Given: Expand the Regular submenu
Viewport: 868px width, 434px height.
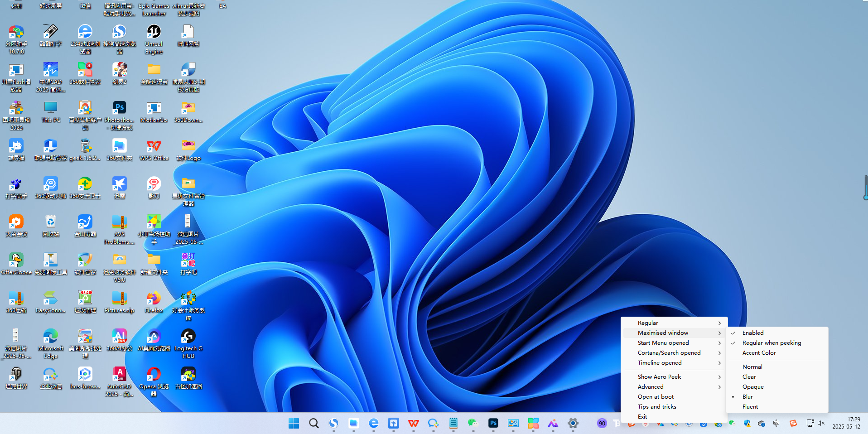Looking at the screenshot, I should (x=674, y=323).
